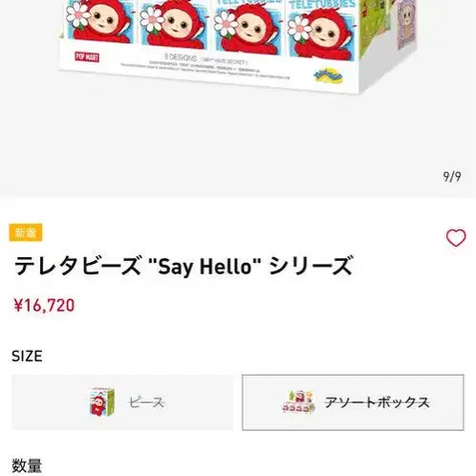476x476 pixels.
Task: Tap the fourth Po box on the right
Action: pyautogui.click(x=321, y=32)
